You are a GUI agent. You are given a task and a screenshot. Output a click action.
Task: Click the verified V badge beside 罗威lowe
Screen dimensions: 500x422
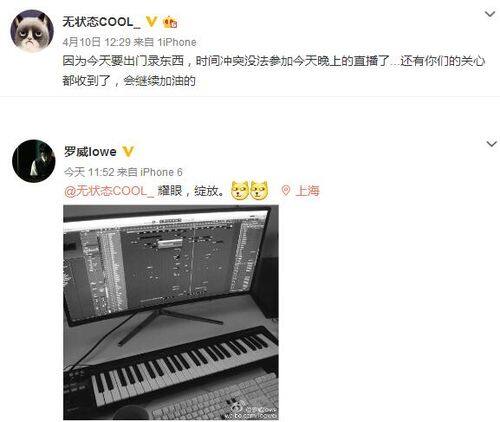tap(128, 152)
